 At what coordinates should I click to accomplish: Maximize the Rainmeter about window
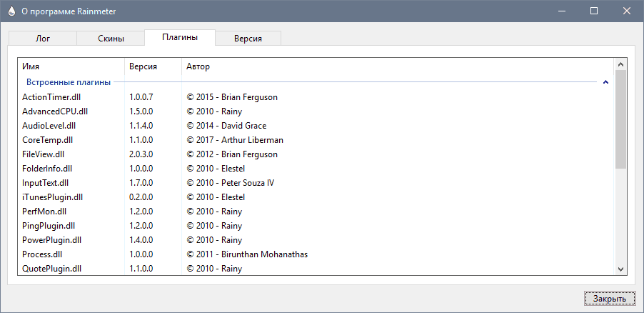(x=594, y=11)
